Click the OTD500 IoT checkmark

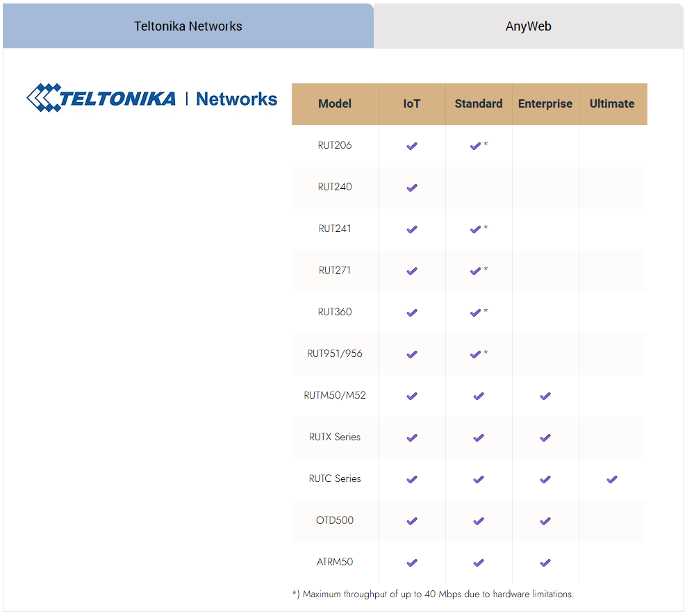(412, 520)
